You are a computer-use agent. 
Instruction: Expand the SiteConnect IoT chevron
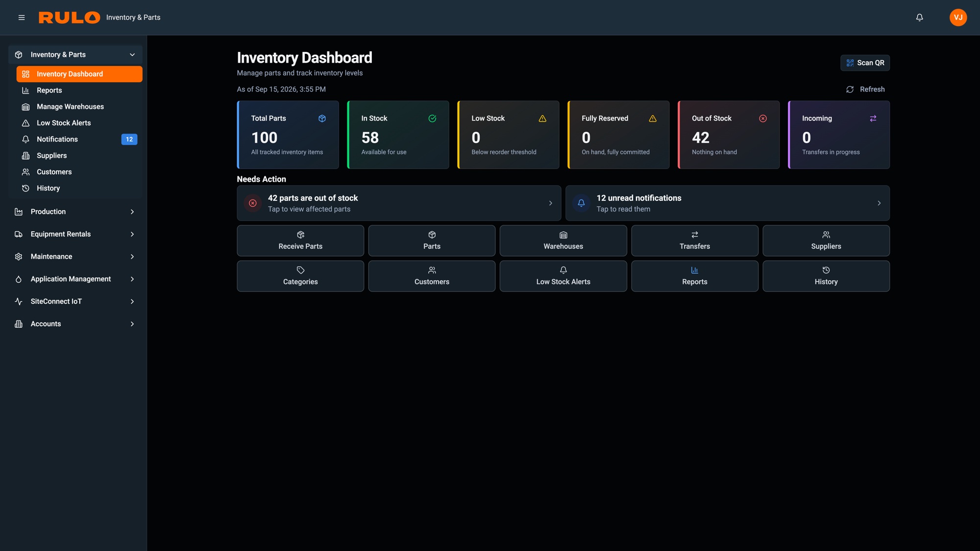click(132, 302)
